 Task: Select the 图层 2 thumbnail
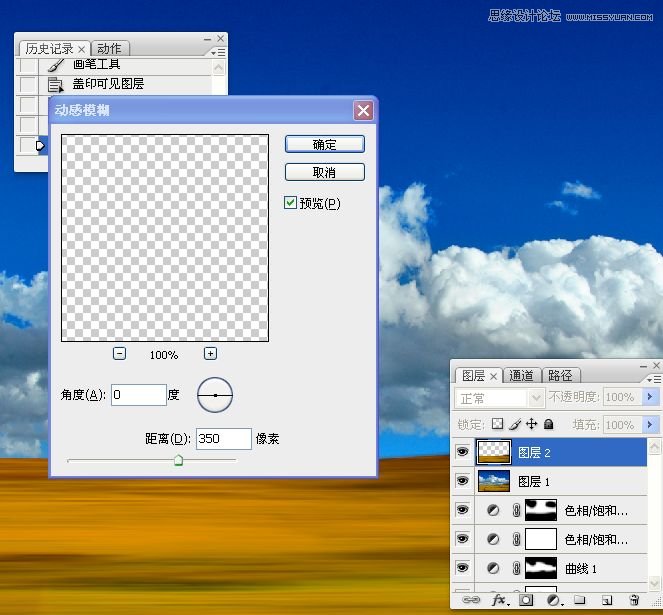(x=493, y=452)
